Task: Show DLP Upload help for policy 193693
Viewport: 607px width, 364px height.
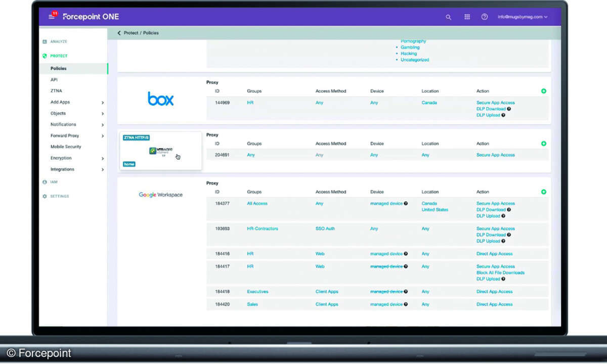Action: tap(503, 241)
